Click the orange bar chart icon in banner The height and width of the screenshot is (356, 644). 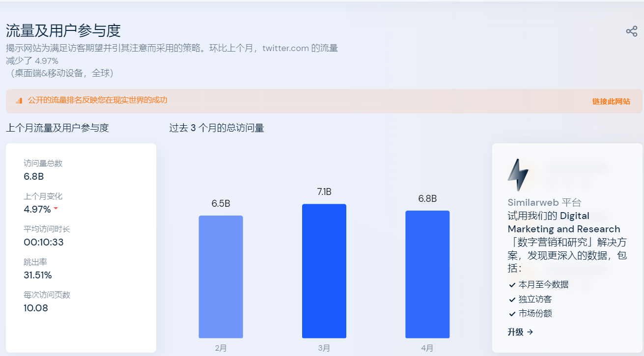pyautogui.click(x=19, y=100)
